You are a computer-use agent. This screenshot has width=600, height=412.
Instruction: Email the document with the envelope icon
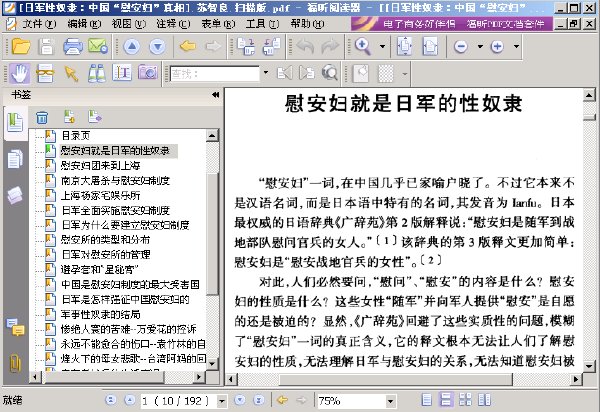tap(98, 47)
